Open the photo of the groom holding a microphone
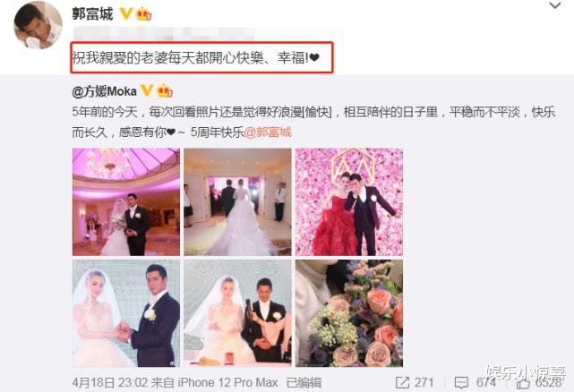This screenshot has height=392, width=574. [x=237, y=313]
